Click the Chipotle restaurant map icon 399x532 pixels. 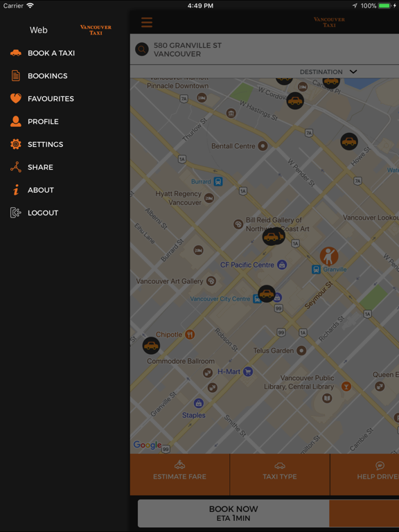(190, 335)
